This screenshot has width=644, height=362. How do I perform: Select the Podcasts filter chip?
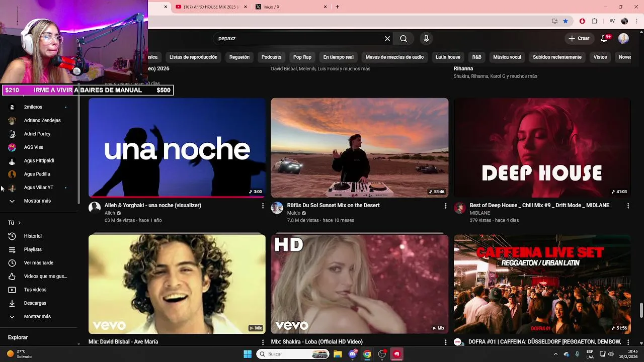tap(271, 57)
